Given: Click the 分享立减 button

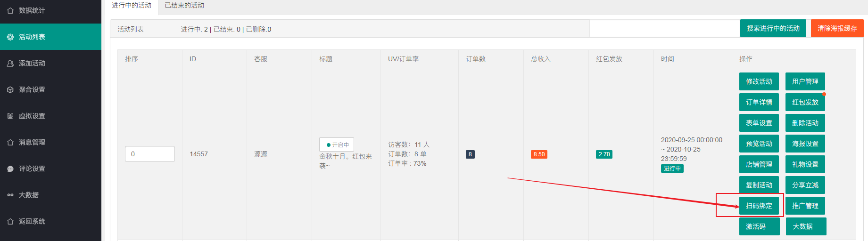Looking at the screenshot, I should (805, 185).
